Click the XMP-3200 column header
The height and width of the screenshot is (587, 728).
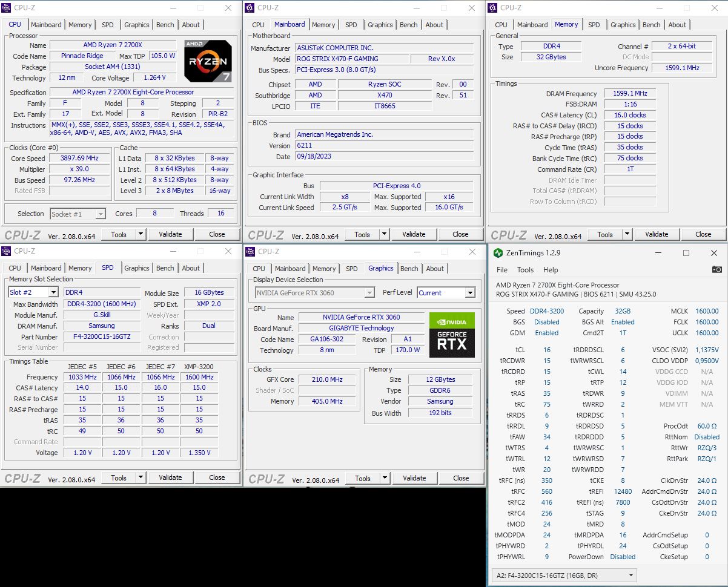tap(199, 367)
